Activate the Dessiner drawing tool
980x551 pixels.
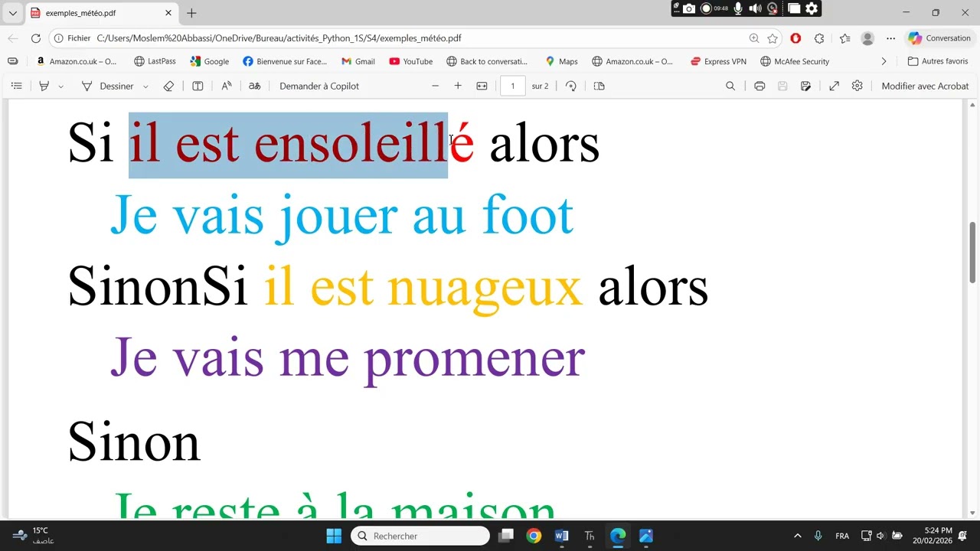(x=107, y=86)
